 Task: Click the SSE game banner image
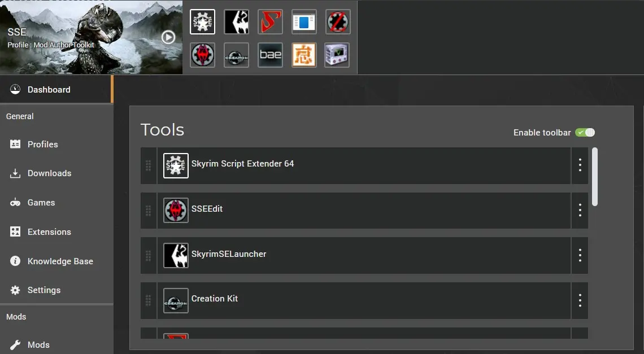coord(91,37)
